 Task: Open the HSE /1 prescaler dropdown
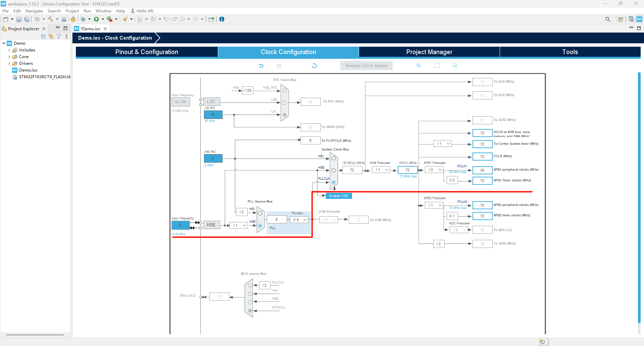[239, 225]
